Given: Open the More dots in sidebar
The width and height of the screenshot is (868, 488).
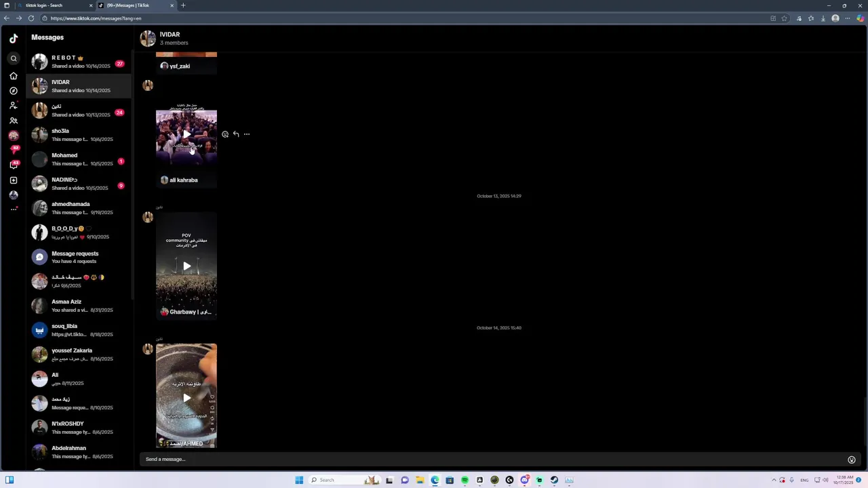Looking at the screenshot, I should pyautogui.click(x=14, y=209).
